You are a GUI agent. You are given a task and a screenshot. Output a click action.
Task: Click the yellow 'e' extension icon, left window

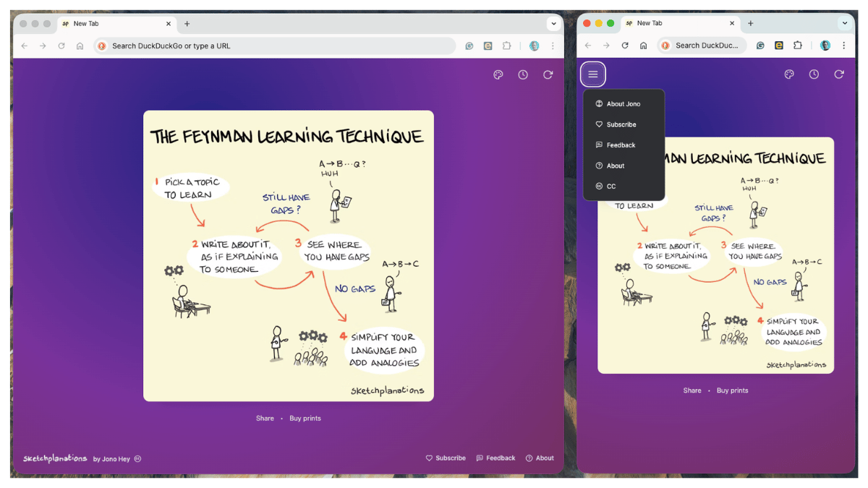(488, 46)
